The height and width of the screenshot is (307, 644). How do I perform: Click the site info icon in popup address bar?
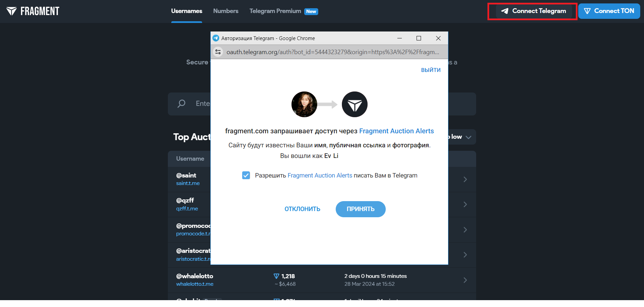pos(218,52)
